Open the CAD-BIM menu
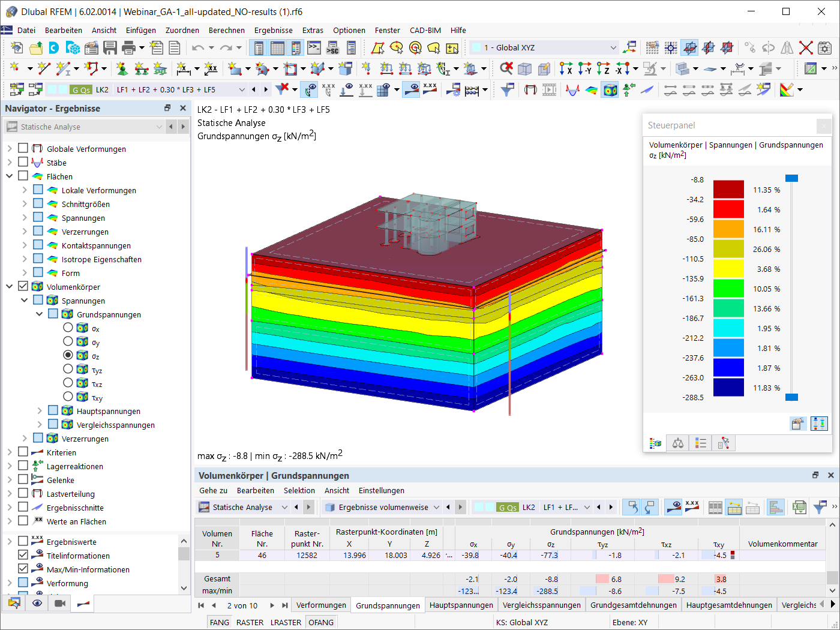Viewport: 840px width, 630px height. tap(425, 30)
